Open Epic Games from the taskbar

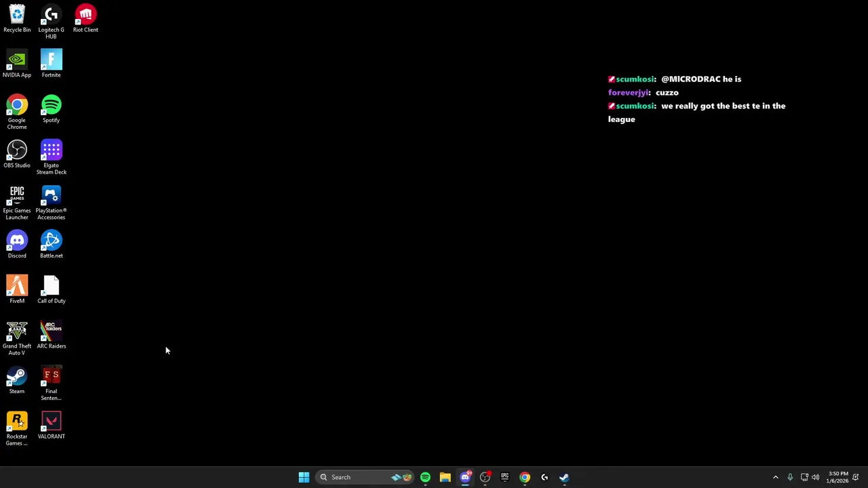coord(505,477)
